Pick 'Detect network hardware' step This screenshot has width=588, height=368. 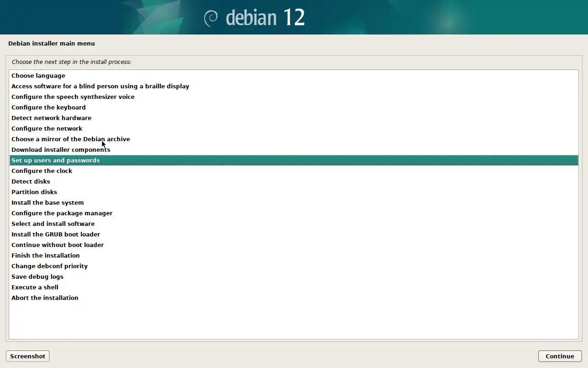tap(294, 118)
